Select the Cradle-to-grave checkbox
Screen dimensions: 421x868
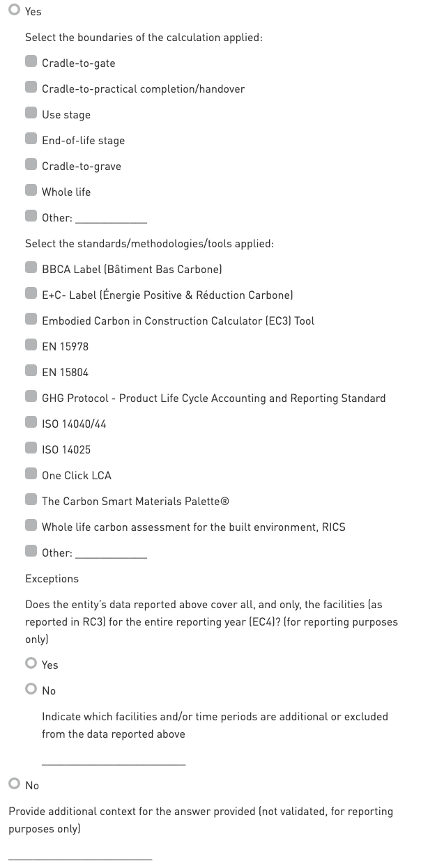pyautogui.click(x=31, y=165)
